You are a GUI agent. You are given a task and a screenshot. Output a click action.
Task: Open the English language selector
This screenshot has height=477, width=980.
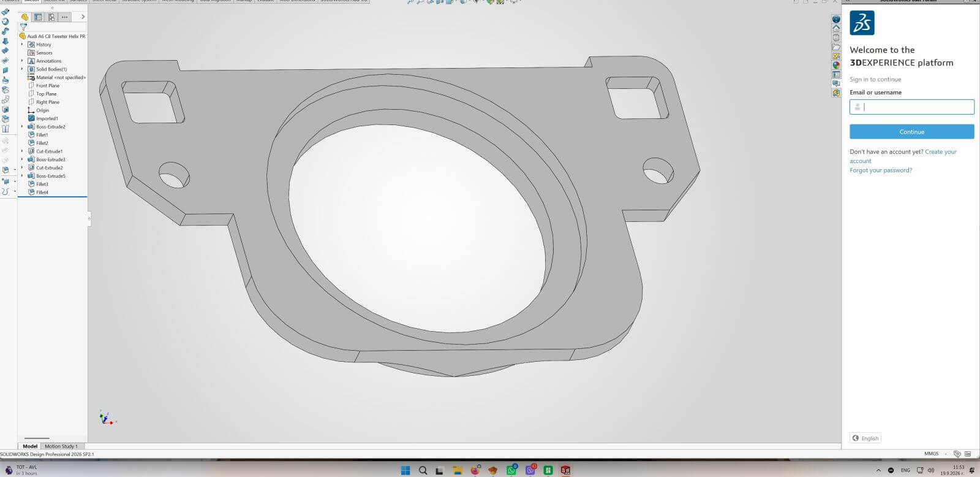[x=865, y=438]
